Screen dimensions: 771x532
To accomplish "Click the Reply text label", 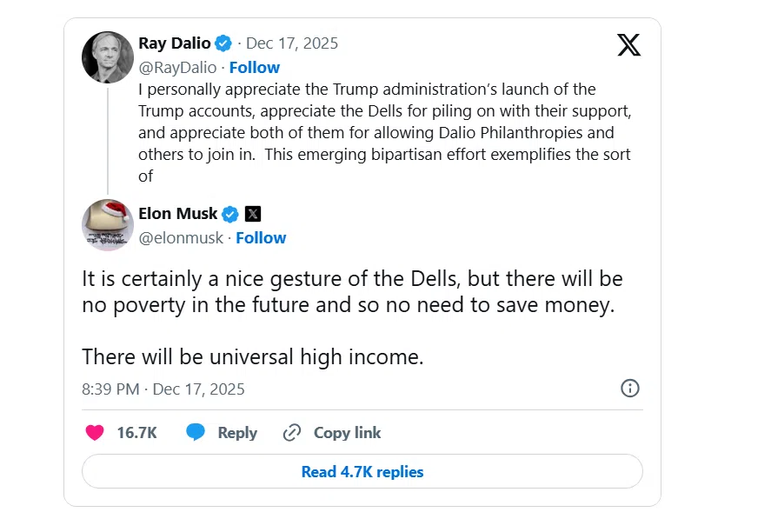I will (237, 433).
